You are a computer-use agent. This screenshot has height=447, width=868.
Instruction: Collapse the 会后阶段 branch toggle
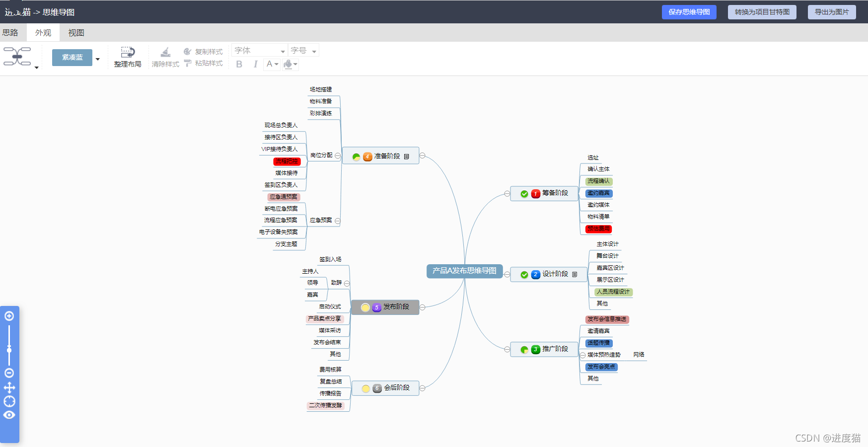(x=423, y=388)
